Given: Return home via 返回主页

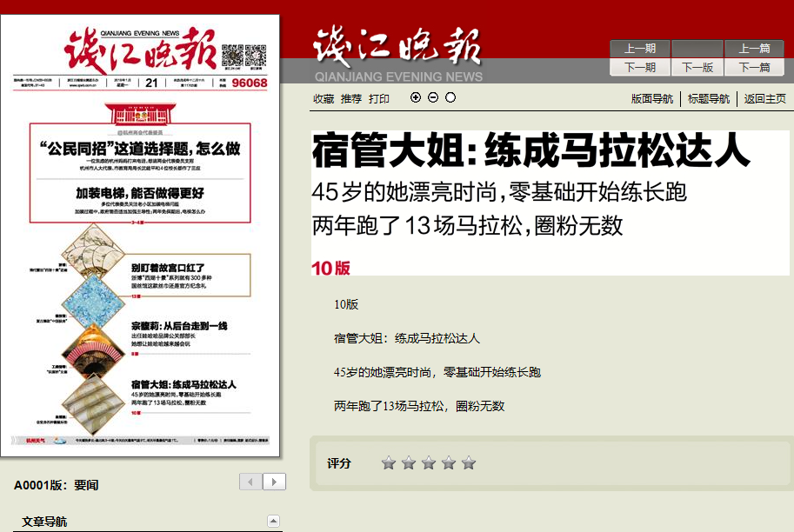Looking at the screenshot, I should (x=765, y=99).
